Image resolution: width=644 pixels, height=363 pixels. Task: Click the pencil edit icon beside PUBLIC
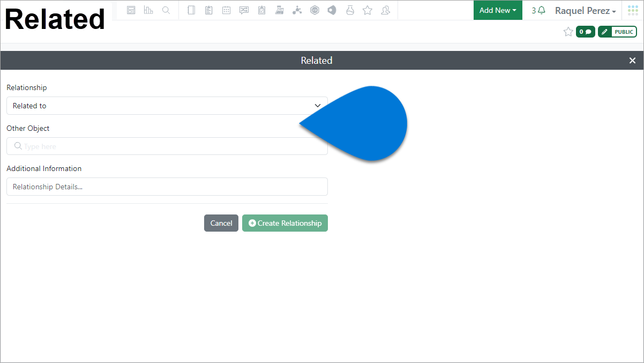[x=605, y=32]
